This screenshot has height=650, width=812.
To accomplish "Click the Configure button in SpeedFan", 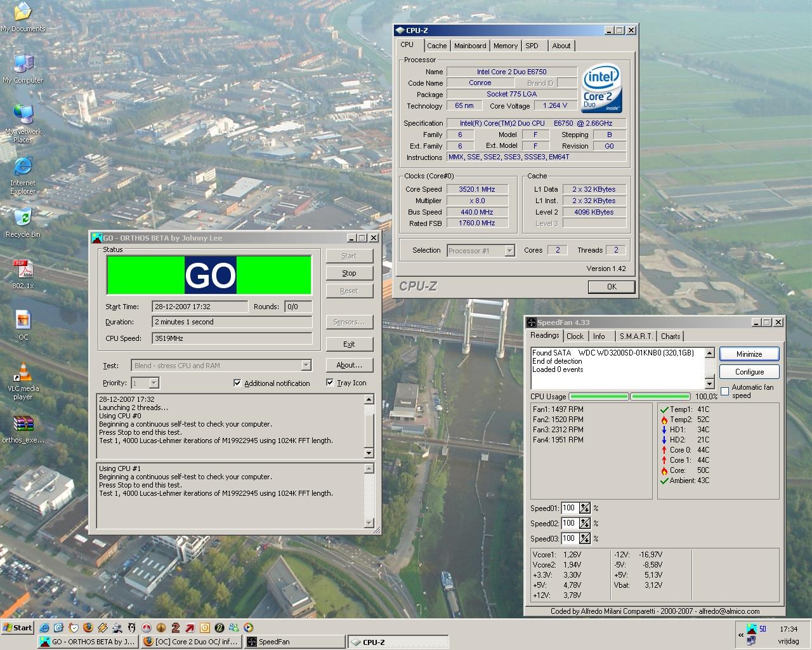I will pos(749,372).
